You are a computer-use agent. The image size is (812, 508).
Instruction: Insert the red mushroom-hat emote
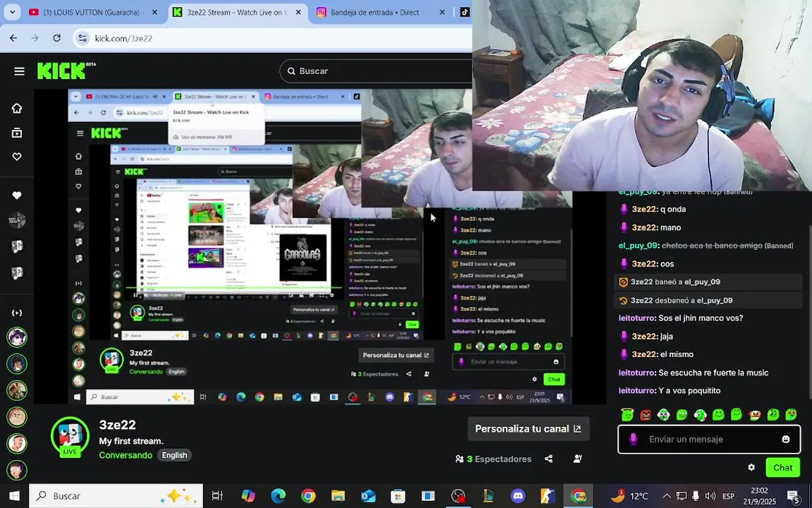(755, 414)
